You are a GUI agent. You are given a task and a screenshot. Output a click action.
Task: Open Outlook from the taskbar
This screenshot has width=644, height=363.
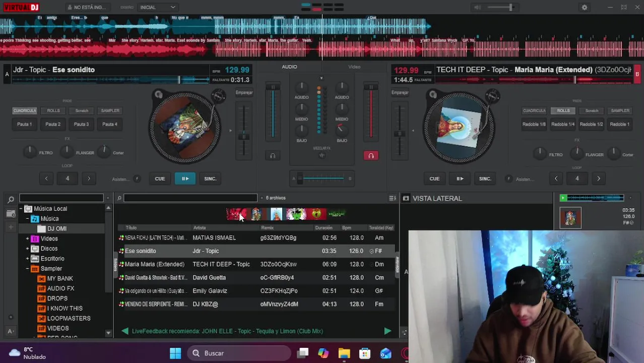(385, 353)
